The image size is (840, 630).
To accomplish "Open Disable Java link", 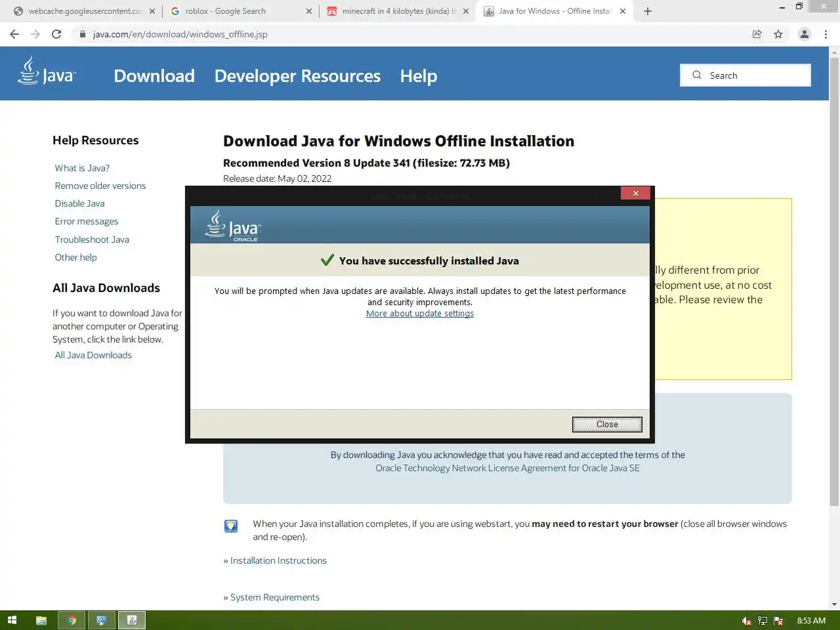I will pos(79,203).
